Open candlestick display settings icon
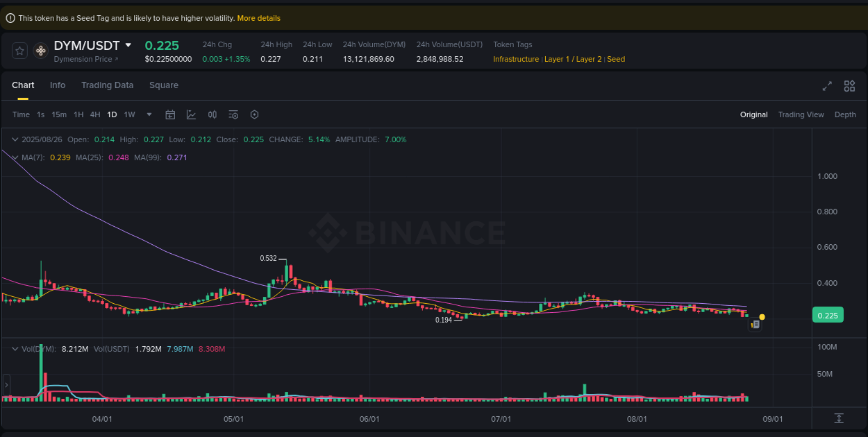The width and height of the screenshot is (868, 437). click(212, 114)
